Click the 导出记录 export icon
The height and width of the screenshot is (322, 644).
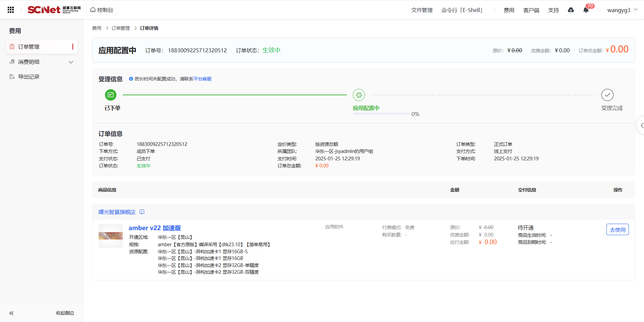point(12,77)
